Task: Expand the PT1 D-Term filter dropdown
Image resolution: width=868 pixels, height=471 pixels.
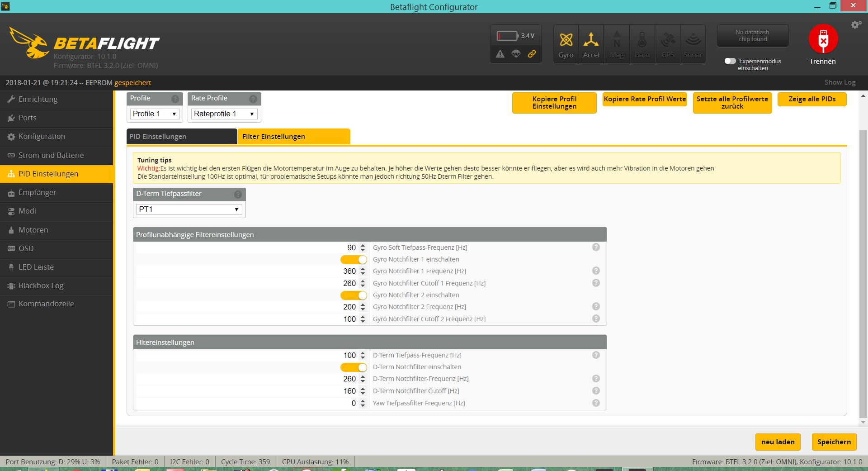Action: point(189,209)
